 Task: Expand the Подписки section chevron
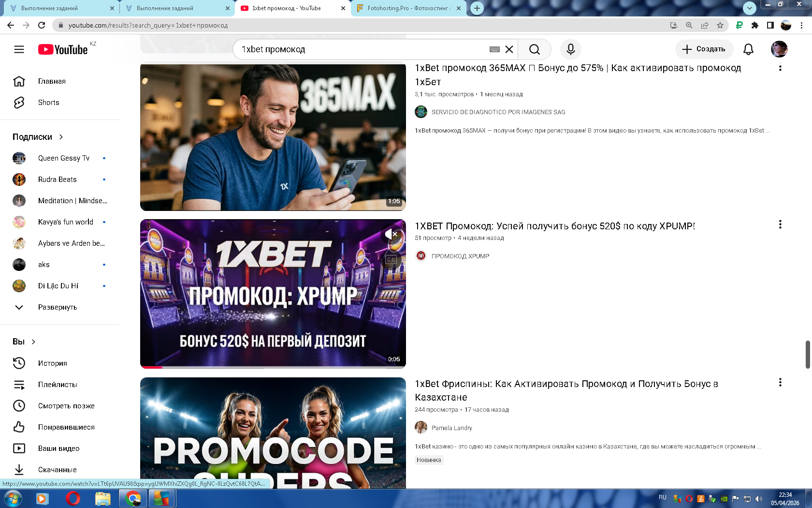pos(61,137)
